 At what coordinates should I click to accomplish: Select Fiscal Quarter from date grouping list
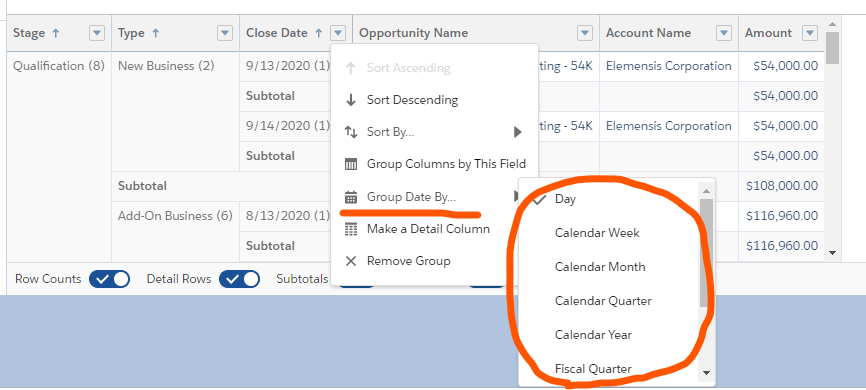point(609,368)
